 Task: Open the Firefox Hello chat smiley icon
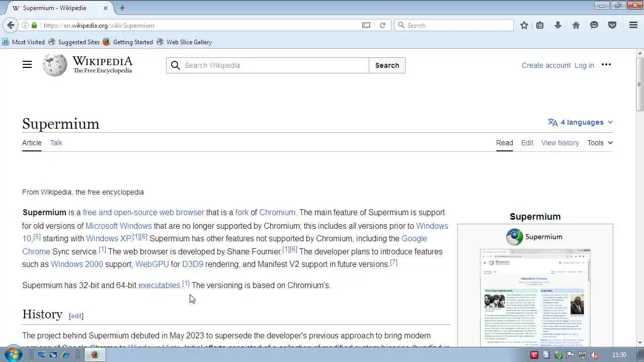[x=594, y=25]
